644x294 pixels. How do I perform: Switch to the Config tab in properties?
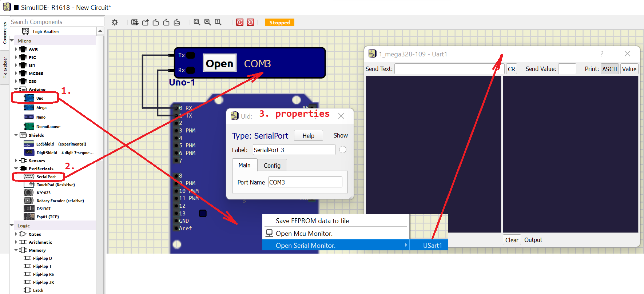(x=272, y=166)
